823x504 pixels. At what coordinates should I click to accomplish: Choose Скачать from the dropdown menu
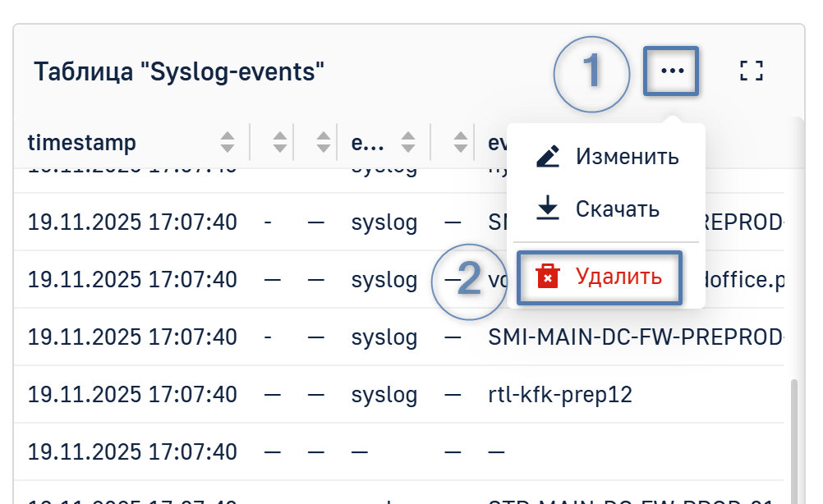pyautogui.click(x=617, y=208)
